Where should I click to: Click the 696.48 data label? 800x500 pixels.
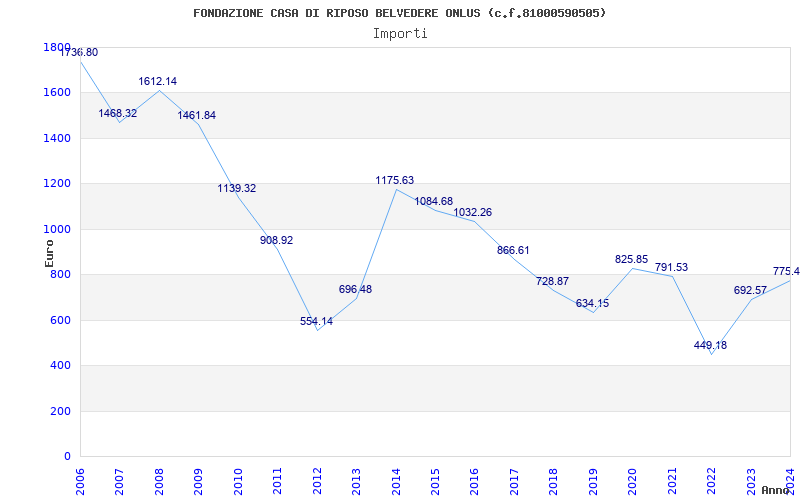click(x=356, y=289)
